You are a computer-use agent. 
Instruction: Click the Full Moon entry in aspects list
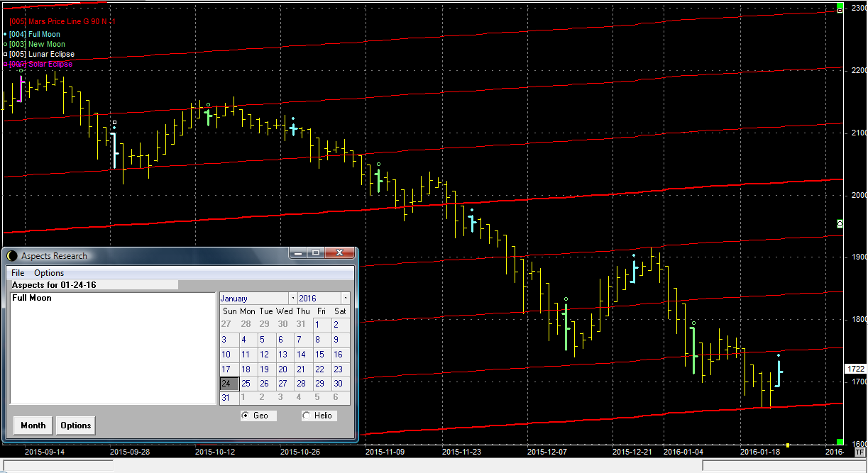32,299
